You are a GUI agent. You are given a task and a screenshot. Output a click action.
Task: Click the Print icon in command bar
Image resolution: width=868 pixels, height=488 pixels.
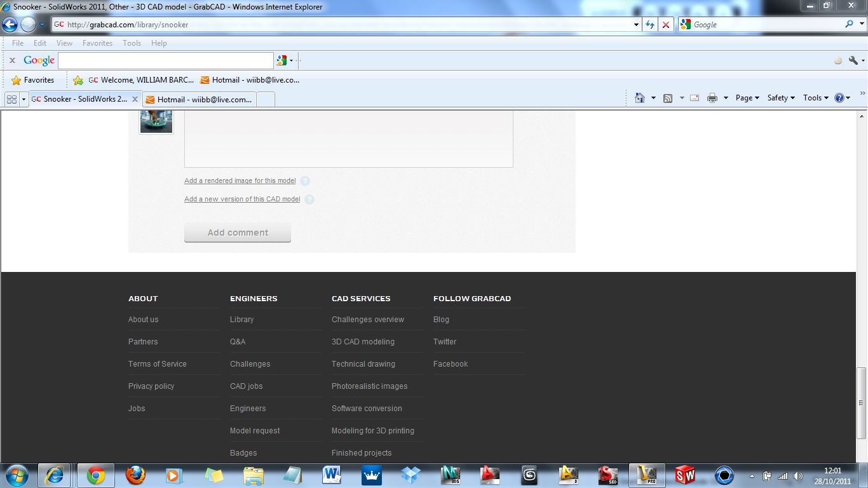click(x=712, y=98)
